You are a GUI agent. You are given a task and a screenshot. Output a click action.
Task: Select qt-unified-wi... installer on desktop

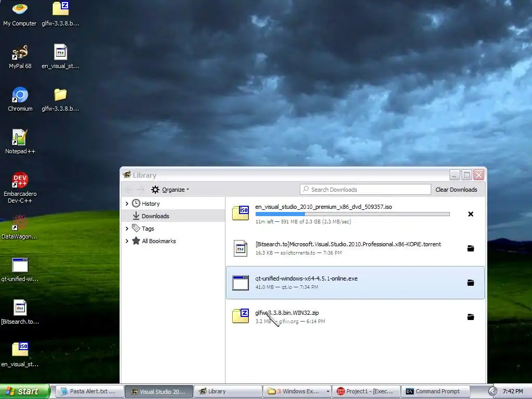coord(20,270)
